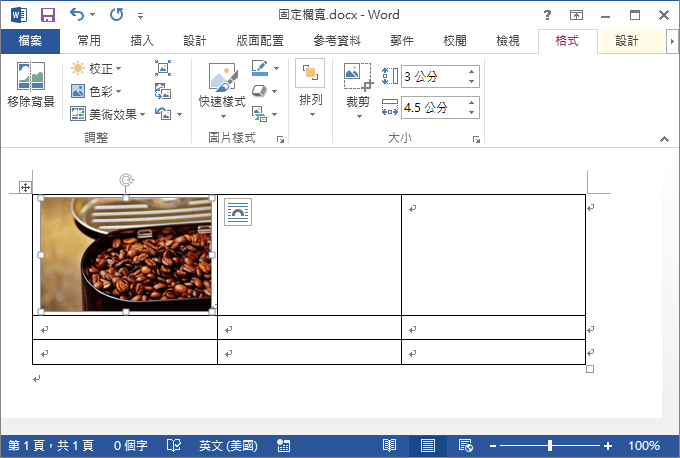The image size is (680, 458).
Task: Increase picture height with up spinner
Action: click(x=472, y=71)
